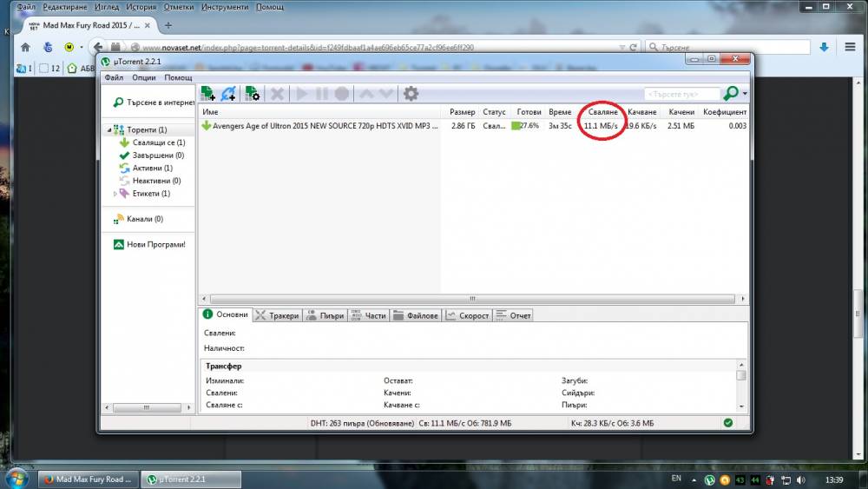Sort by Готови column header
868x489 pixels.
point(529,112)
